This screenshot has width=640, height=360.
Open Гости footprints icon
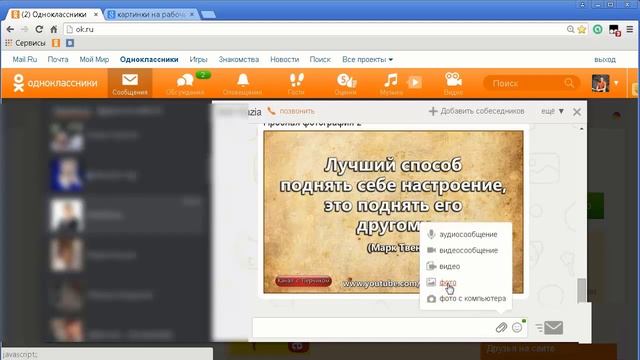pos(296,84)
